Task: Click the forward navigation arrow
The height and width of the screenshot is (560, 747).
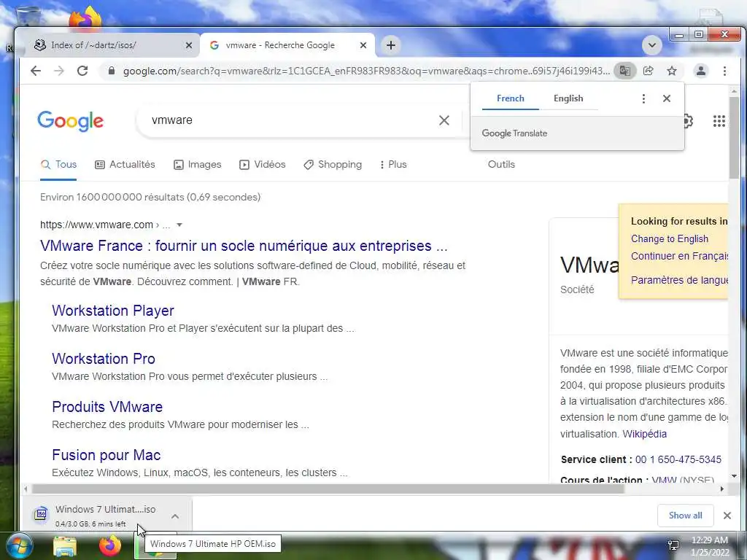Action: (x=59, y=71)
